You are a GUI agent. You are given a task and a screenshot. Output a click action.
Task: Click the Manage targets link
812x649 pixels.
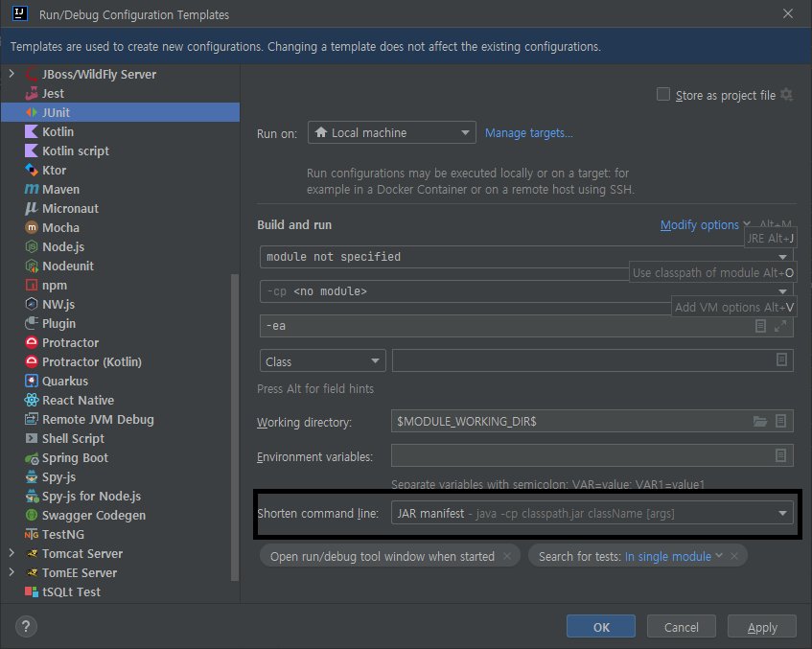529,132
